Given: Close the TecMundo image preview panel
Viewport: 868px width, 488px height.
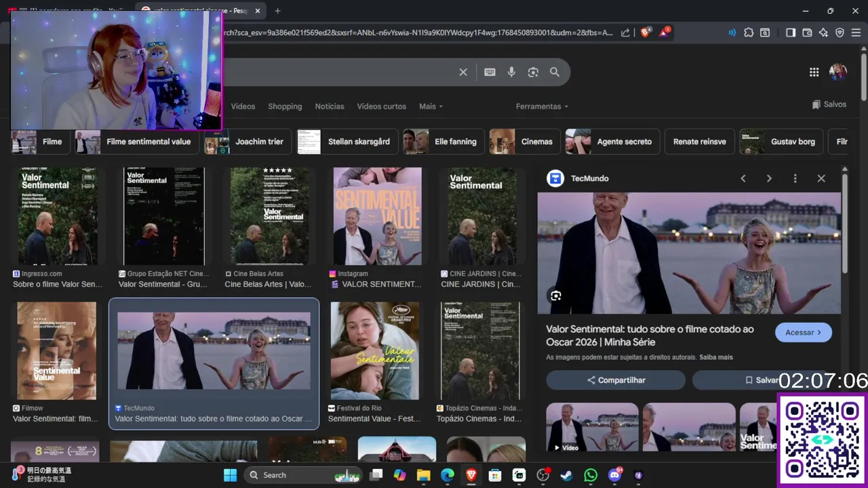Looking at the screenshot, I should 821,178.
